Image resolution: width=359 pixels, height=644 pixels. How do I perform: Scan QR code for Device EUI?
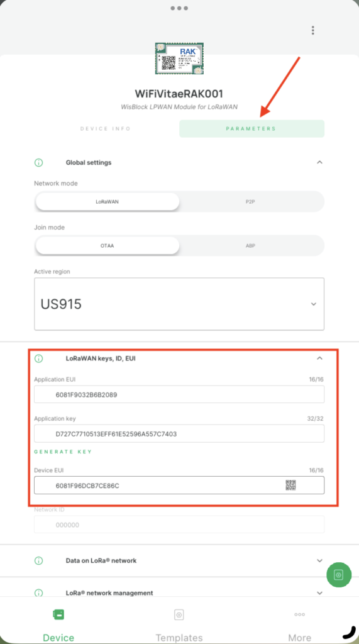[x=291, y=485]
